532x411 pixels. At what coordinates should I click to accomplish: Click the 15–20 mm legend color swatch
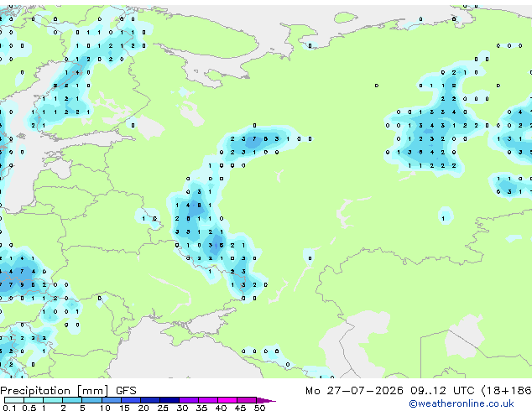coord(131,400)
